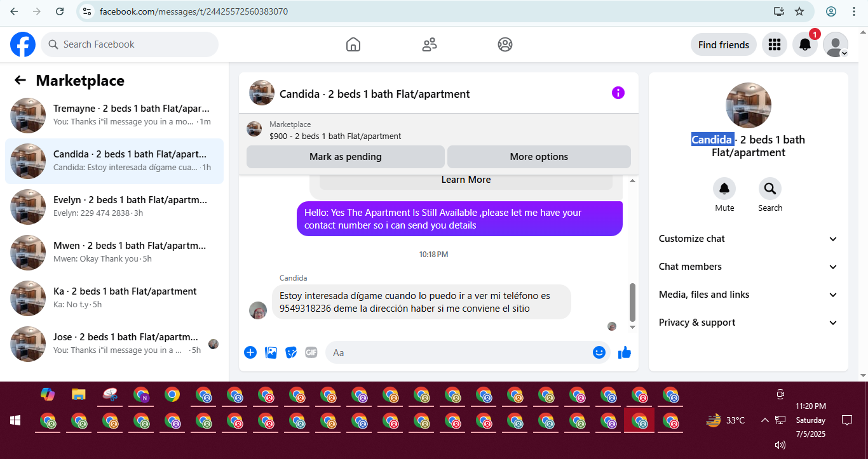The width and height of the screenshot is (868, 459).
Task: Go back in browser history
Action: click(14, 11)
